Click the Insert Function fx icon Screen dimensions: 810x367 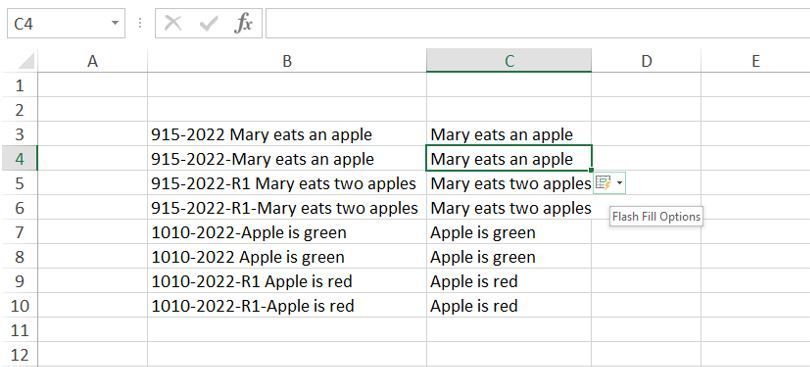(243, 23)
